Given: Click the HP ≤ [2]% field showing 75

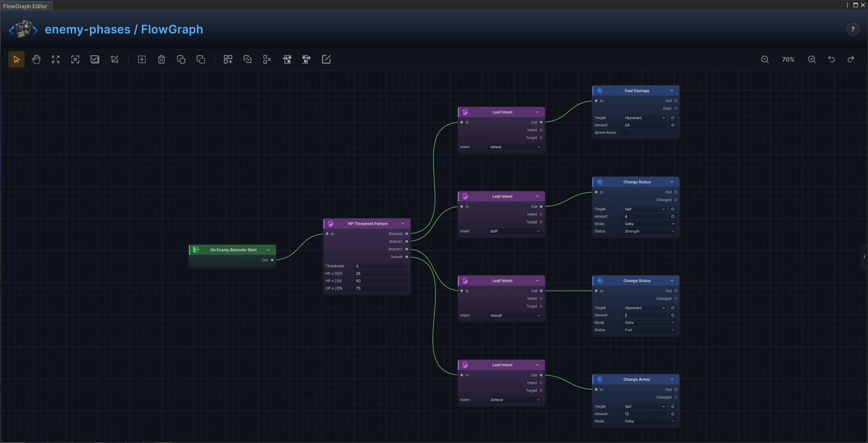Looking at the screenshot, I should click(x=381, y=288).
